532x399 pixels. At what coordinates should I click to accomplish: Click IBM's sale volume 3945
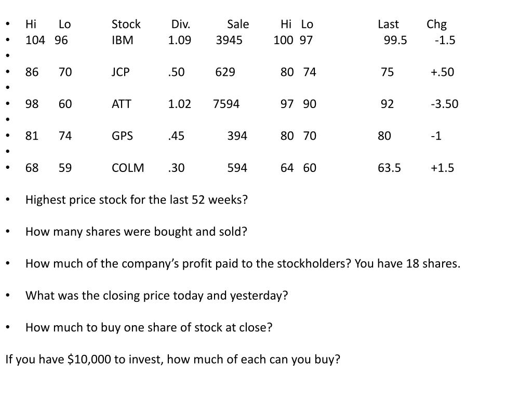229,40
